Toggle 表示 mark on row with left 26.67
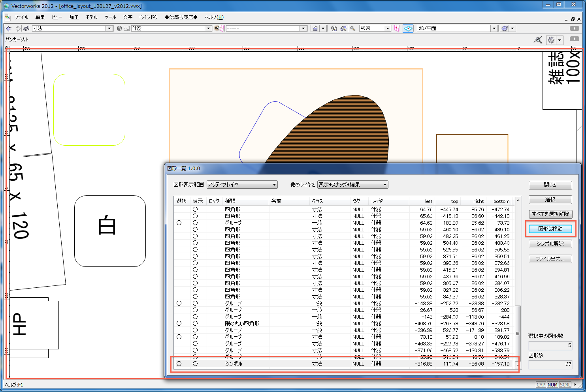Viewport: 586px width, 392px height. [195, 310]
